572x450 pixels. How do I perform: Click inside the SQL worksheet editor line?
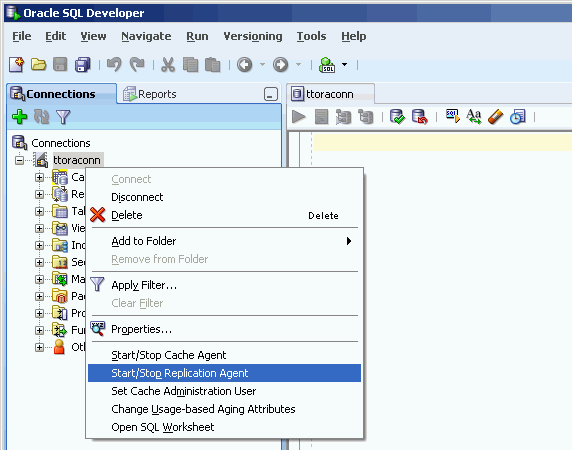pos(442,142)
